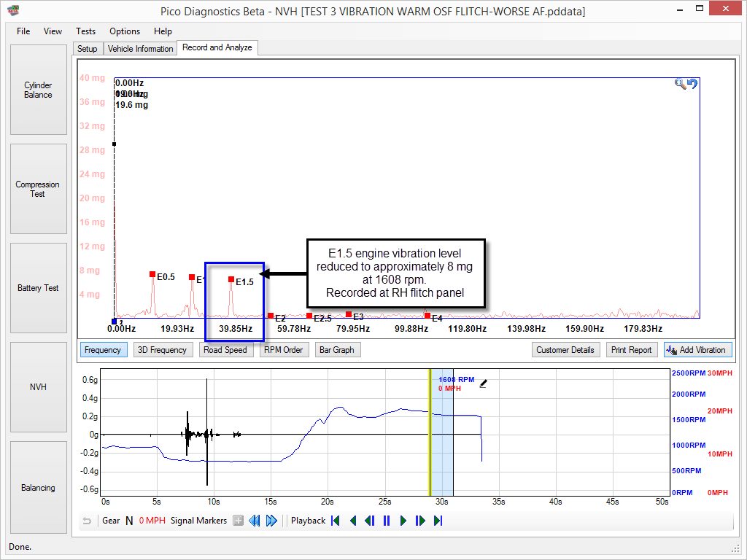The image size is (747, 560).
Task: Open the Options menu
Action: 125,31
